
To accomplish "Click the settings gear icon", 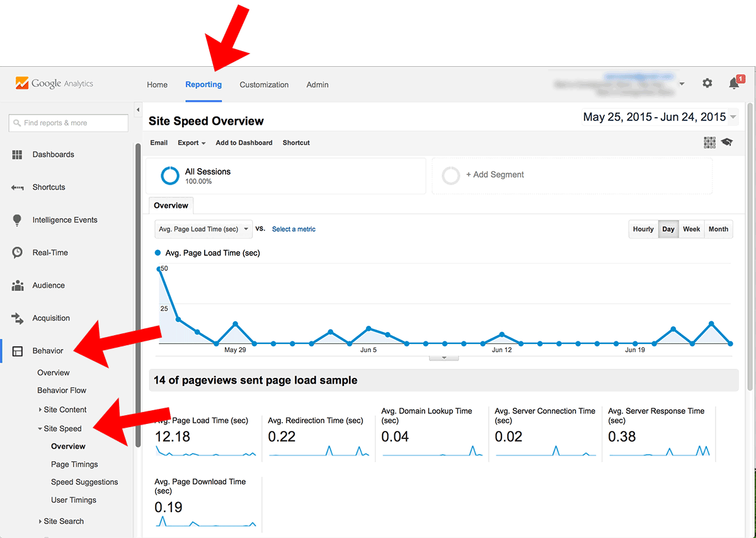I will [x=707, y=83].
